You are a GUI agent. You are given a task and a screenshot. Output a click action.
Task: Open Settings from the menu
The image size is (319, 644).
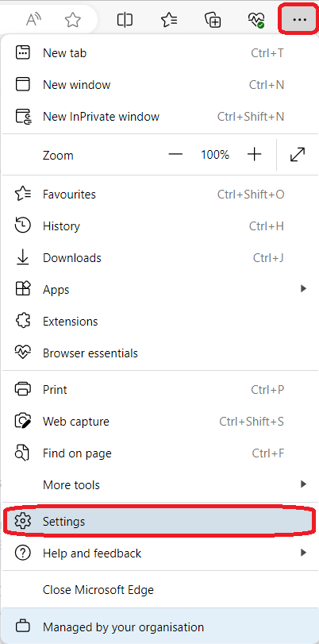point(159,521)
